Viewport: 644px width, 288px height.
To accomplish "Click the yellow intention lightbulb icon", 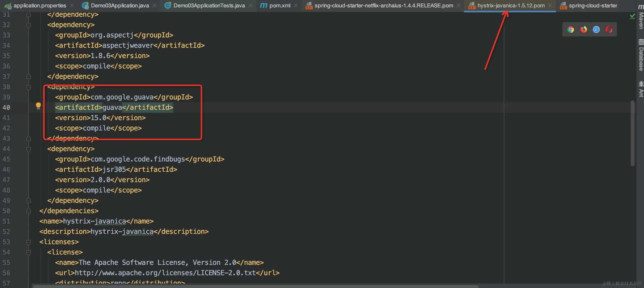I will (x=38, y=106).
